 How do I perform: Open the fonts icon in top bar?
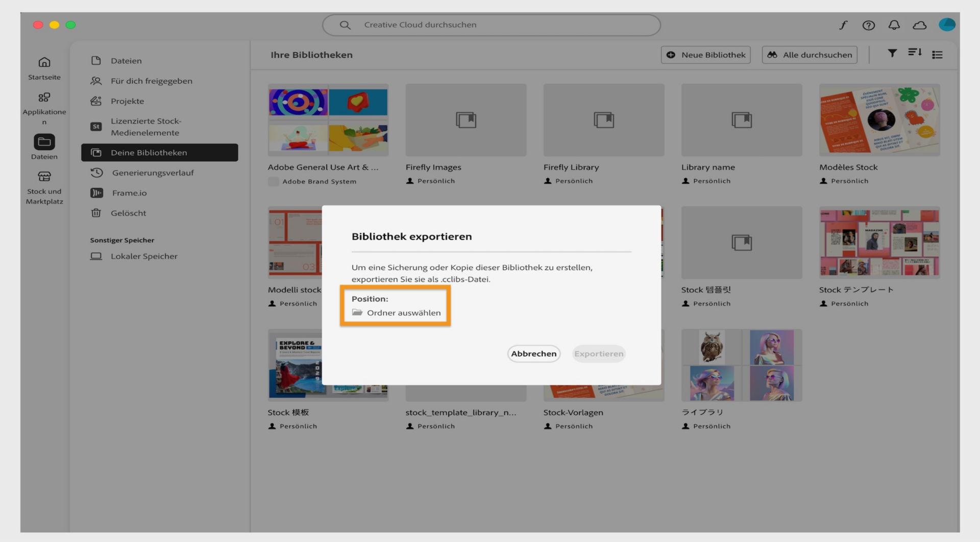coord(843,25)
